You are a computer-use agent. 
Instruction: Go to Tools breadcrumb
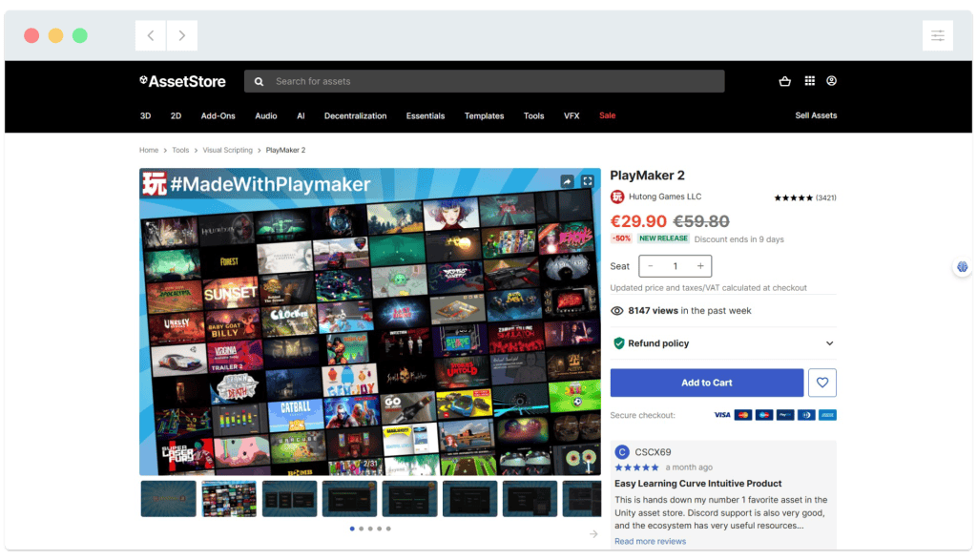tap(180, 150)
